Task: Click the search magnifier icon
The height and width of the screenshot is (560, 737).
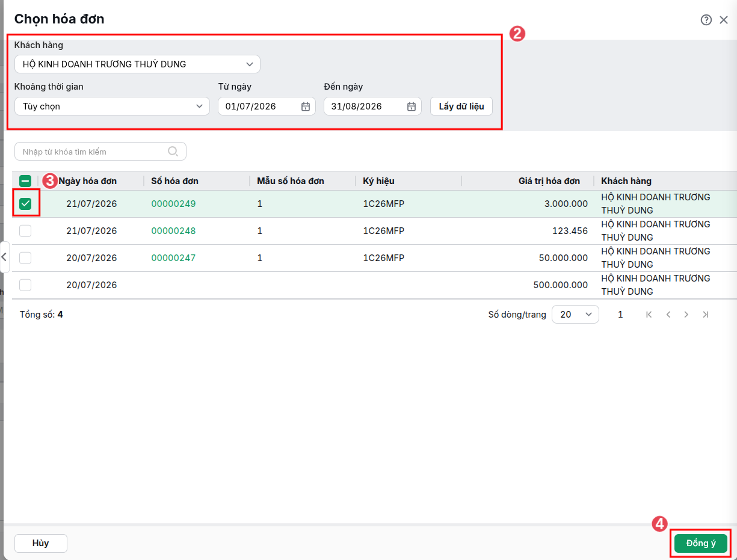Action: (173, 152)
